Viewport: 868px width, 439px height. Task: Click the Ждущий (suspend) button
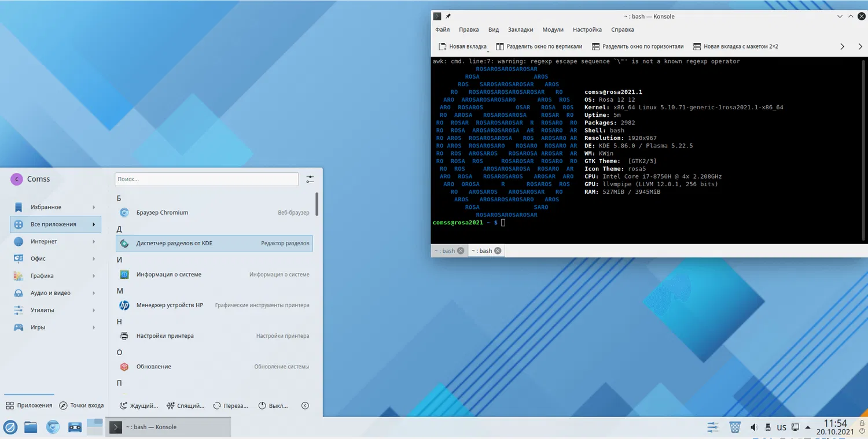pos(139,405)
